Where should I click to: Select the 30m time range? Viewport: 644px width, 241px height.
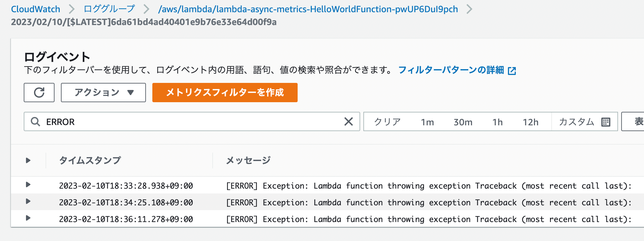click(463, 122)
